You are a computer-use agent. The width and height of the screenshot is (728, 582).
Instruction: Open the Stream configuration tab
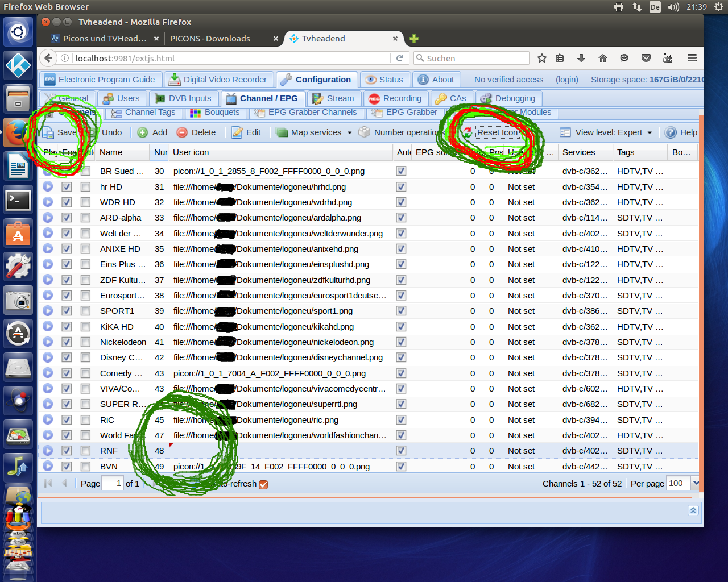point(334,98)
